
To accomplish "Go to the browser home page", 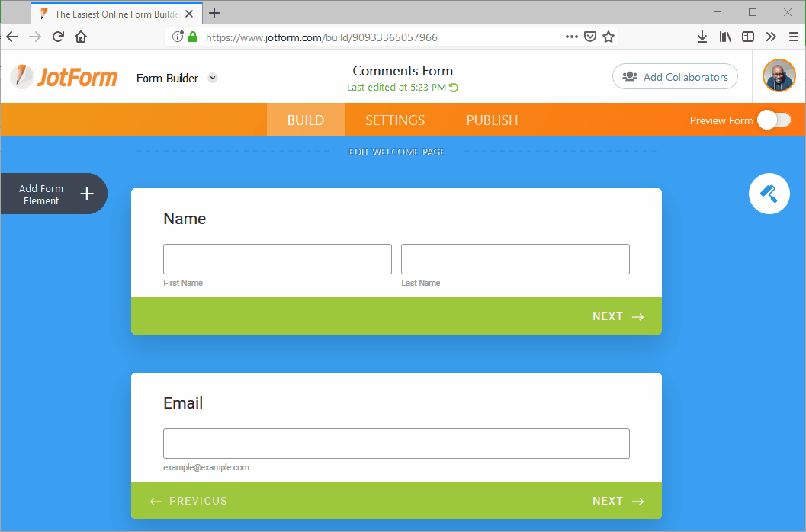I will pyautogui.click(x=81, y=37).
